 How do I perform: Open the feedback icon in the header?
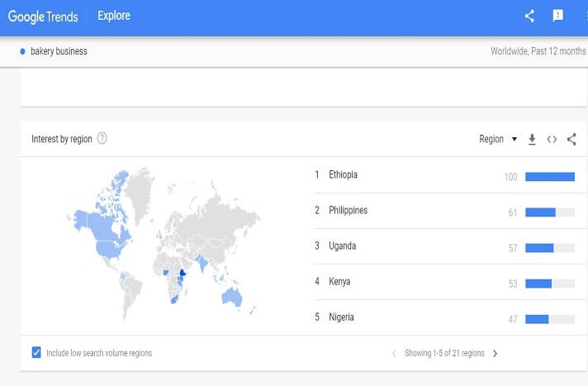tap(557, 16)
